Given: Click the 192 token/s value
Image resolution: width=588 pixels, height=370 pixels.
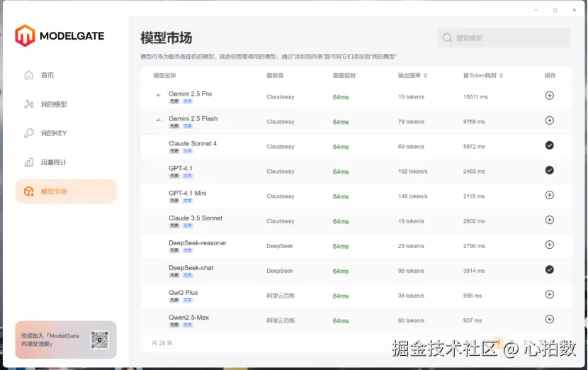Looking at the screenshot, I should tap(412, 172).
